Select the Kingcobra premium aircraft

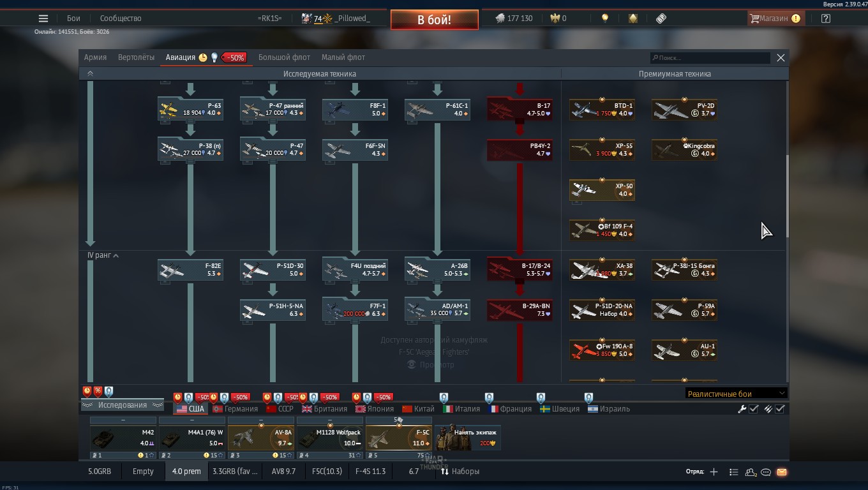[684, 149]
